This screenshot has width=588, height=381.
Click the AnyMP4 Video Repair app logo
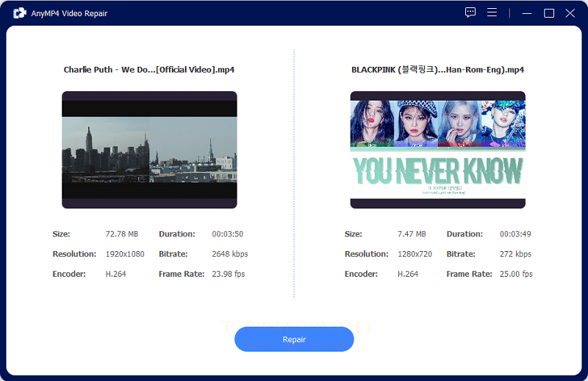[x=20, y=13]
